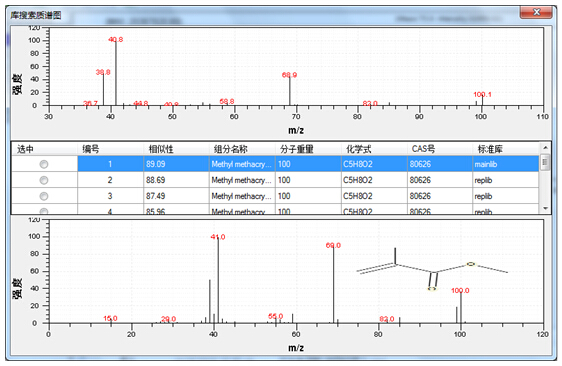Click the results list scroll down arrow
562x366 pixels.
[545, 208]
